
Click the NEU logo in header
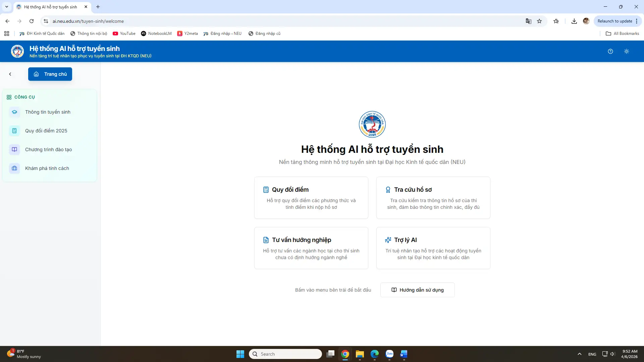point(17,51)
